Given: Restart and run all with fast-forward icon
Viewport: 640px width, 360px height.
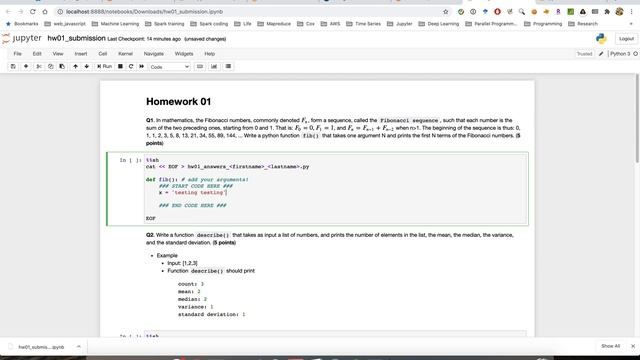Looking at the screenshot, I should 142,67.
